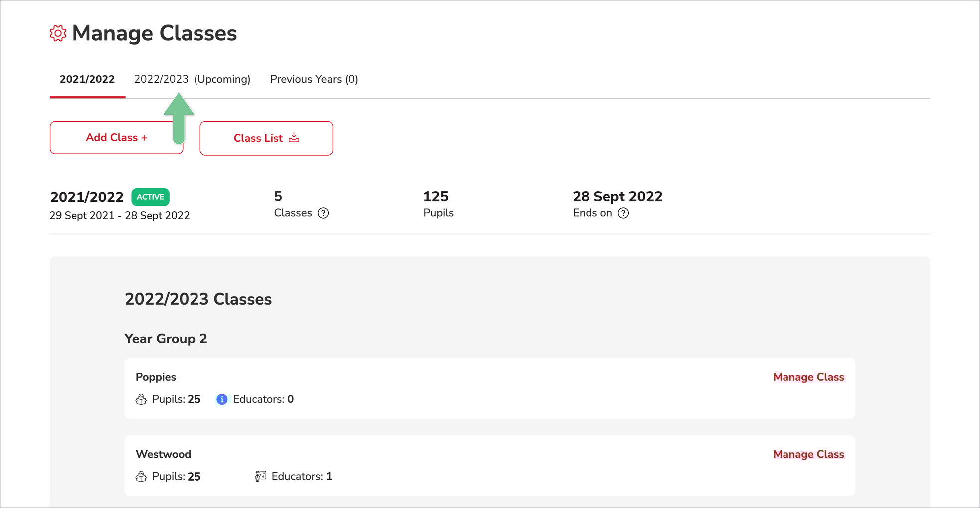
Task: Select the Westwood class name
Action: click(x=163, y=454)
